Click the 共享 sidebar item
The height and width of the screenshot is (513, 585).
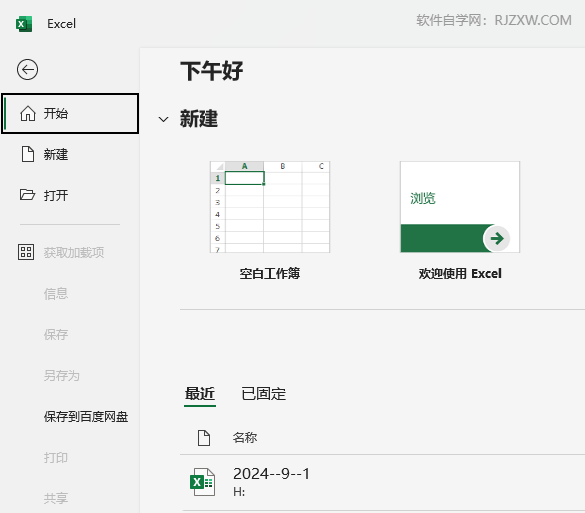(56, 498)
